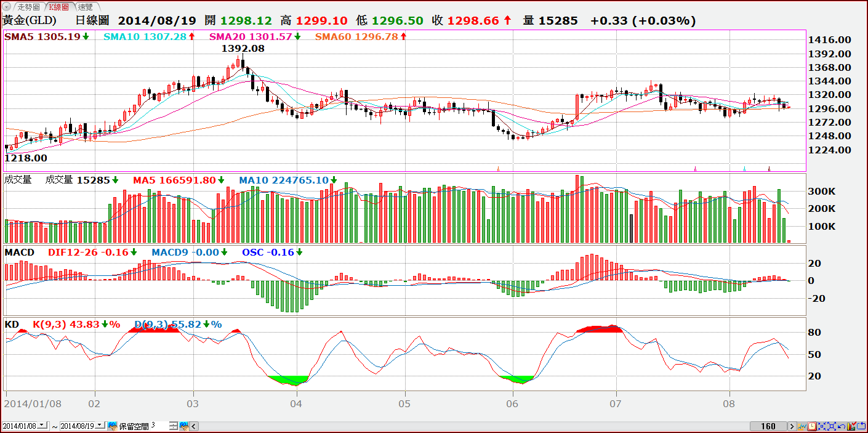Select the K線圖 tab
868x433 pixels.
click(x=60, y=7)
